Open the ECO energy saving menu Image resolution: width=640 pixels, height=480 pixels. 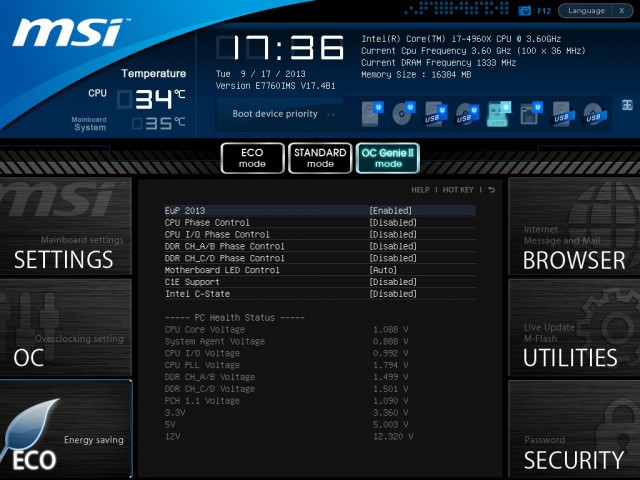[x=66, y=429]
